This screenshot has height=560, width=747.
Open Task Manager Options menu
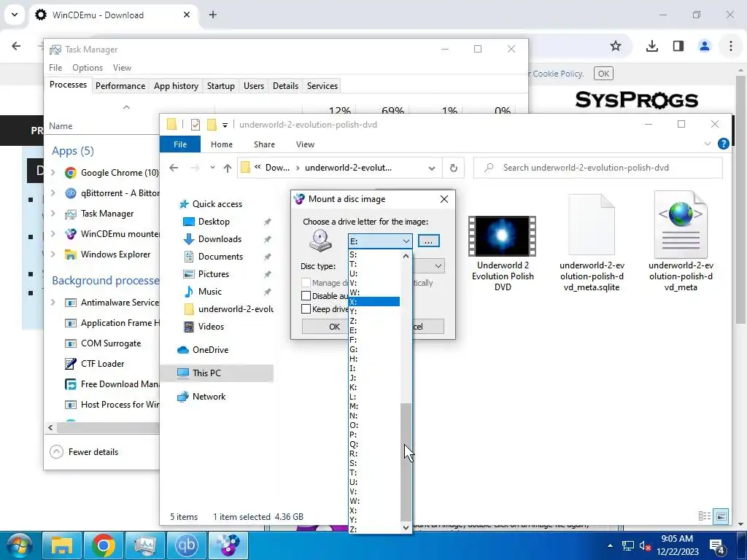pos(88,68)
